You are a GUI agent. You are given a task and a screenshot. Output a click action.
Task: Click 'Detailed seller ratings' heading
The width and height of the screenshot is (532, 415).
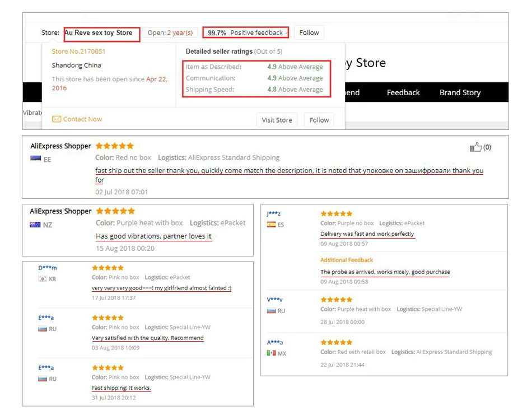219,51
